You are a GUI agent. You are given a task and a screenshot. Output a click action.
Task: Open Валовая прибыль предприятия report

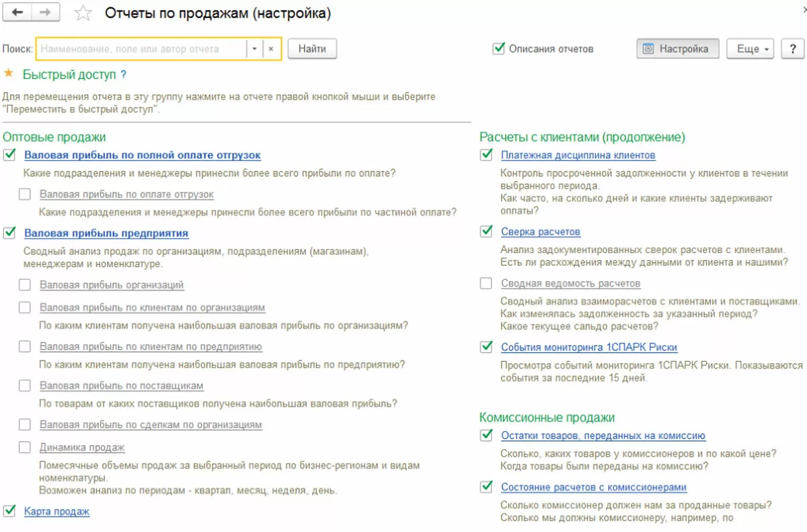point(106,233)
